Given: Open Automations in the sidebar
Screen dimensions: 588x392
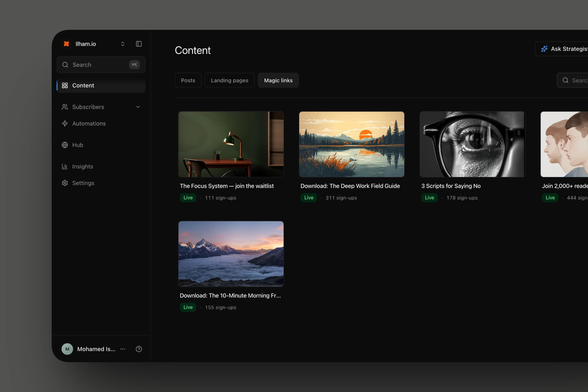Looking at the screenshot, I should coord(101,123).
